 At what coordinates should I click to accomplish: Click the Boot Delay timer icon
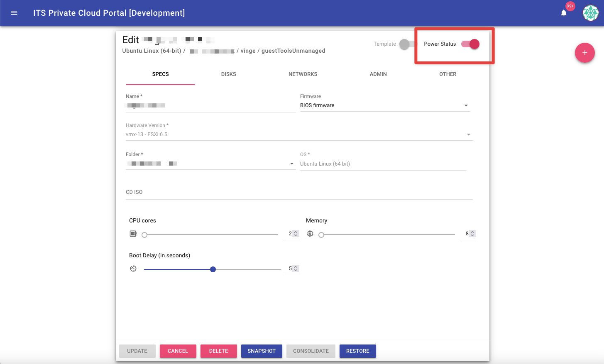pos(133,269)
